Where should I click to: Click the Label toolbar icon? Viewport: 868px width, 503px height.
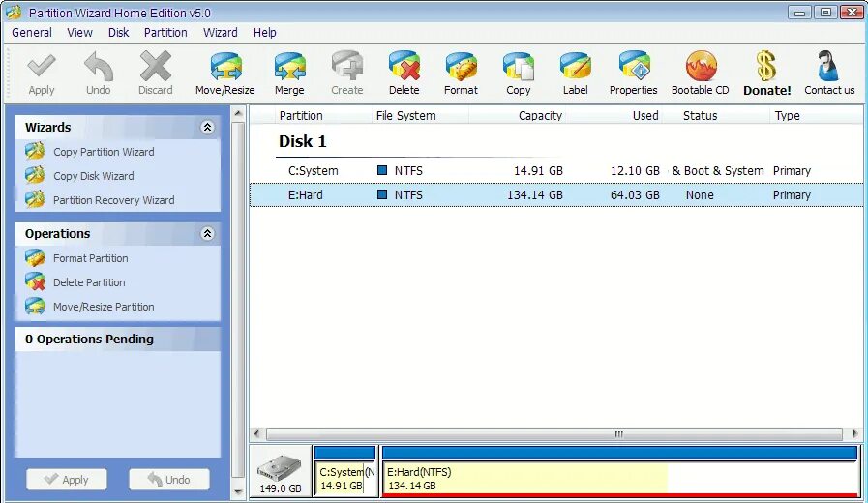point(576,74)
